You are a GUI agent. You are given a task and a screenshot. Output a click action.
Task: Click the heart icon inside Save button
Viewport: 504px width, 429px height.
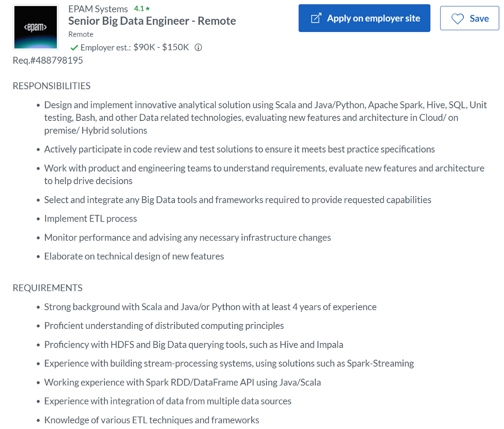click(457, 18)
